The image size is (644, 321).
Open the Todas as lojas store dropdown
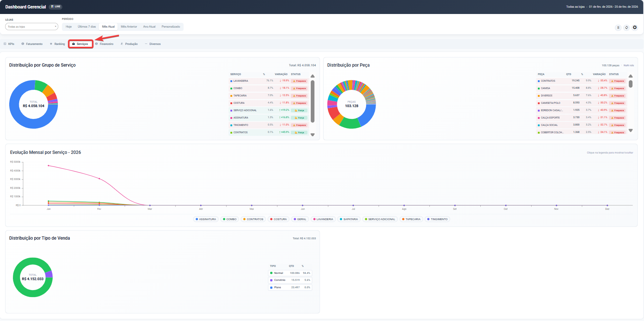click(32, 27)
